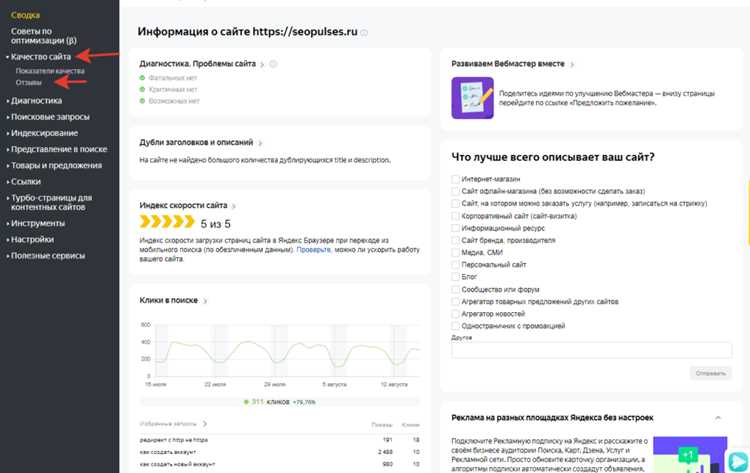Click the ad banner illustration
This screenshot has height=473, width=750.
(690, 454)
